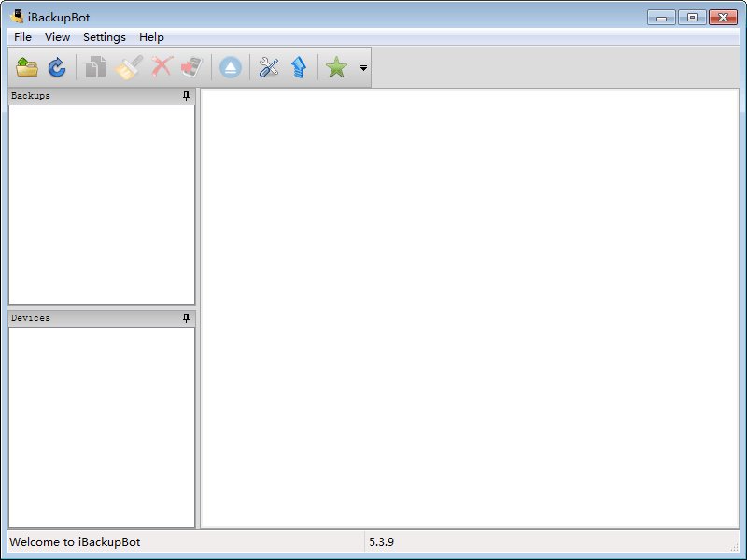747x560 pixels.
Task: Click the blue round eject icon
Action: pos(231,67)
